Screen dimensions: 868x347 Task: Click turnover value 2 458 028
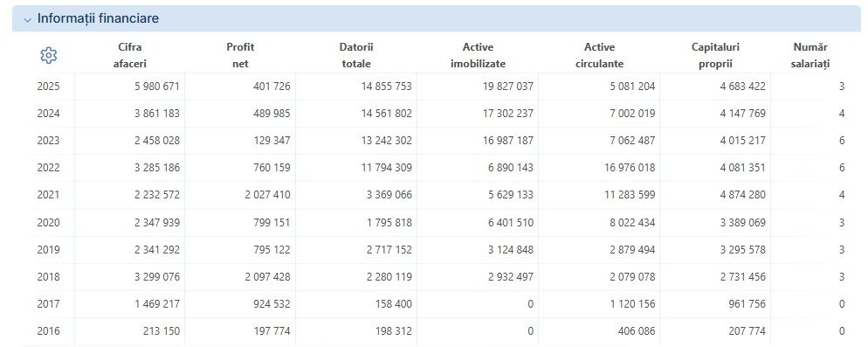point(156,141)
